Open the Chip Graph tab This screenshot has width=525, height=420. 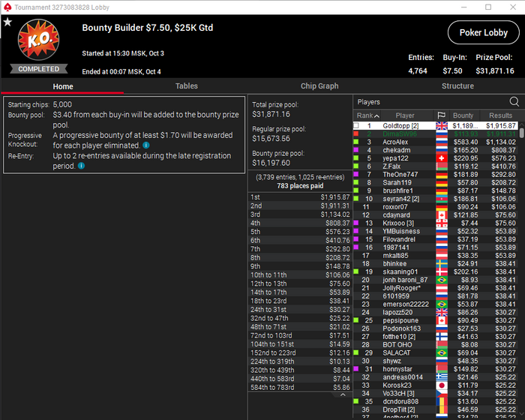click(319, 86)
